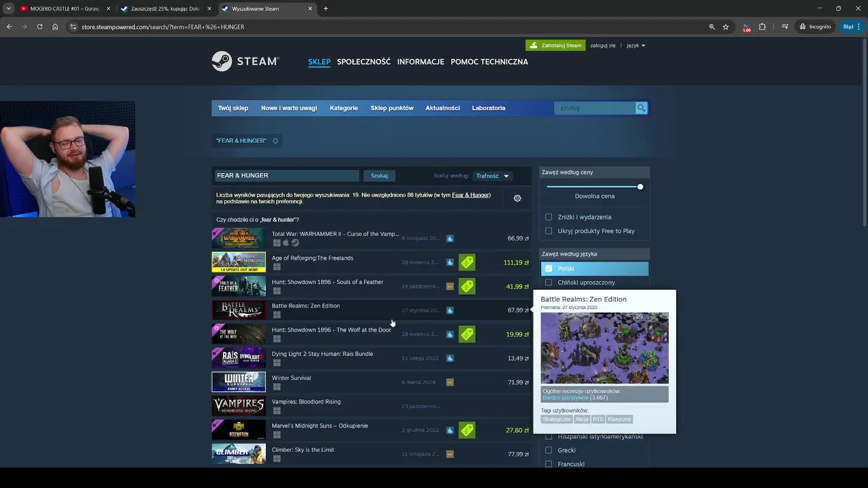868x488 pixels.
Task: Click discount tag icon for Souls of a Feather
Action: tap(467, 286)
